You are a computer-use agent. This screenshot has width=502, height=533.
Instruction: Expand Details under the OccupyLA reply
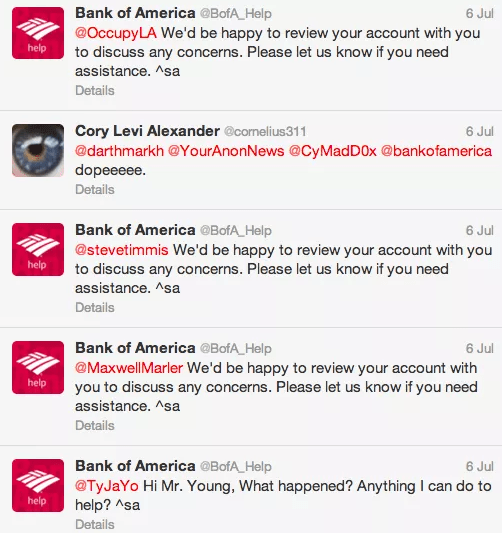(x=95, y=91)
